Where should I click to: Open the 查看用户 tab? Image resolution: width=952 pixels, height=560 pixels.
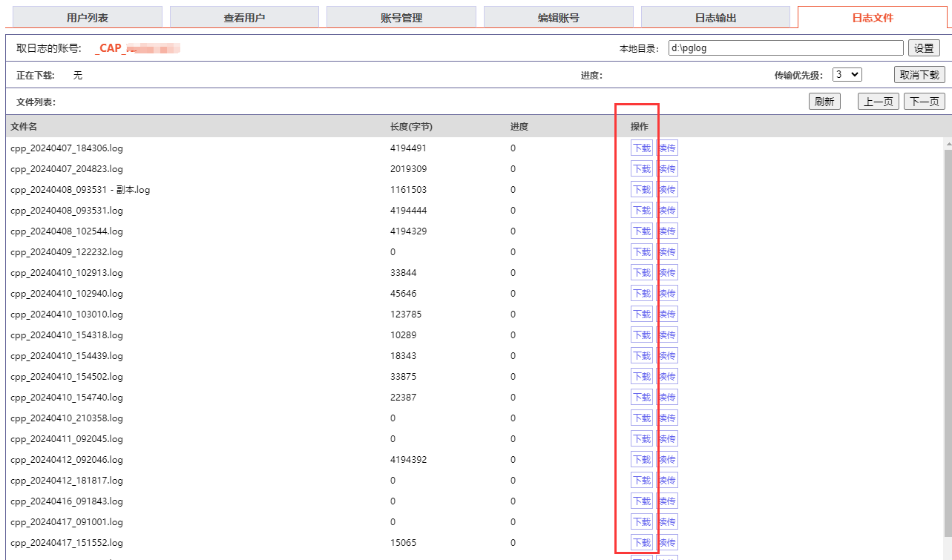point(244,17)
